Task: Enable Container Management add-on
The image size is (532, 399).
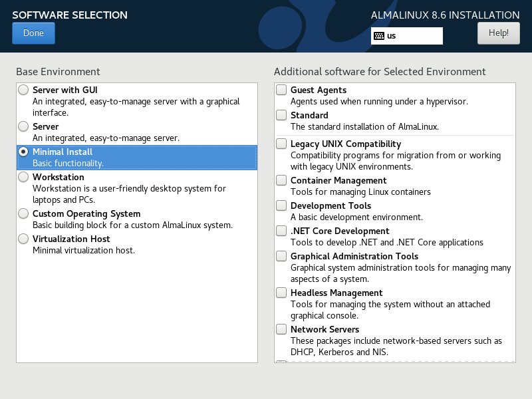Action: 281,180
